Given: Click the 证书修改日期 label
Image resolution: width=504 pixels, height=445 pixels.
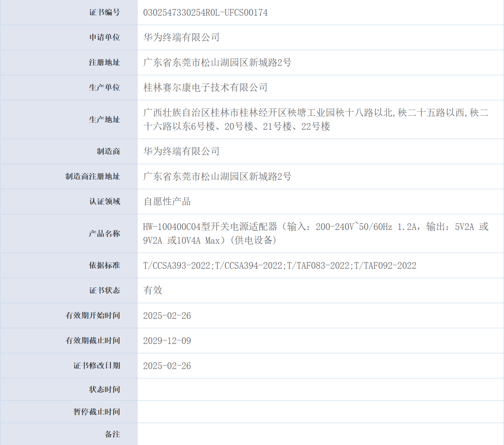Looking at the screenshot, I should [97, 366].
